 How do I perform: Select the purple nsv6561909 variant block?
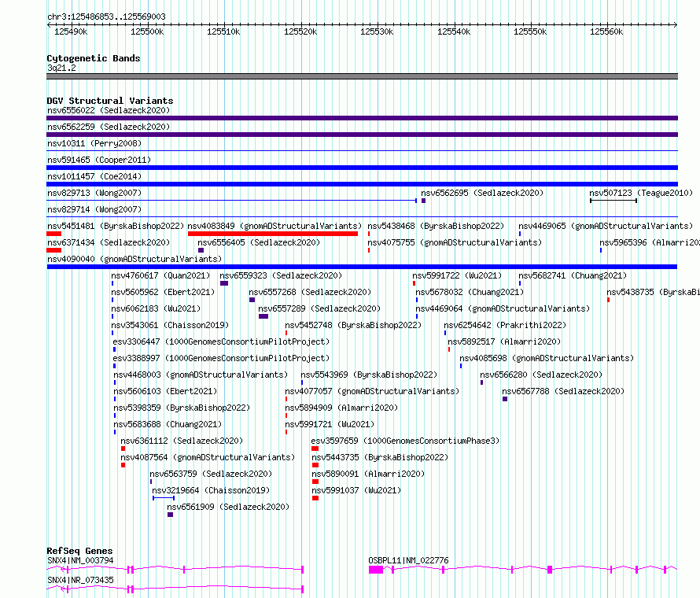coord(170,515)
